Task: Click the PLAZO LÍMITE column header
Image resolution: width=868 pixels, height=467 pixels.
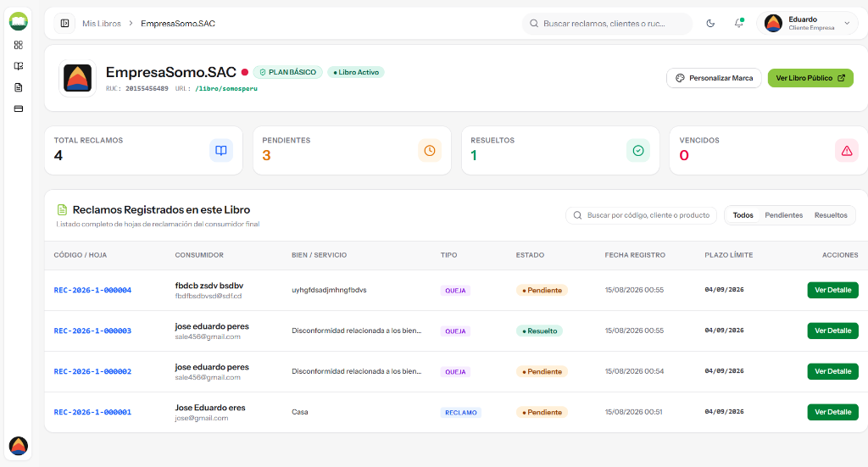Action: 728,255
